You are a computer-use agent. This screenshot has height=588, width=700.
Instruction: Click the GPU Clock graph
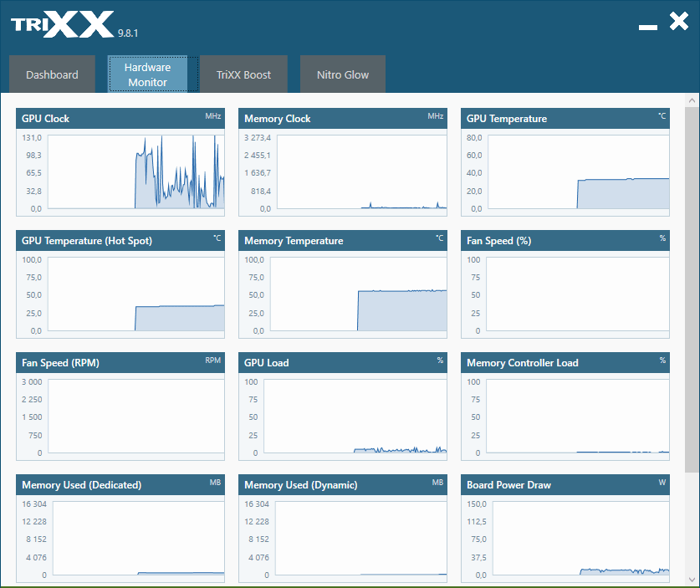[135, 171]
